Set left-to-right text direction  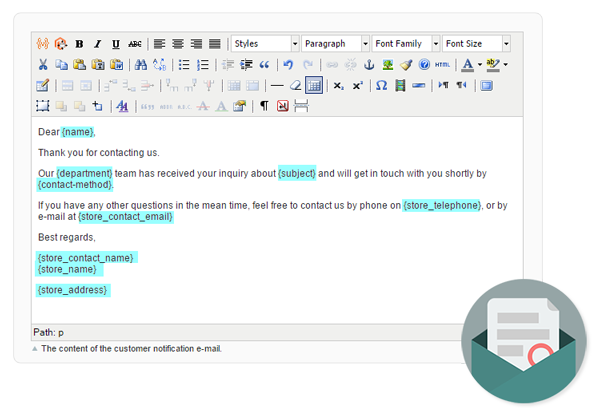click(x=443, y=85)
